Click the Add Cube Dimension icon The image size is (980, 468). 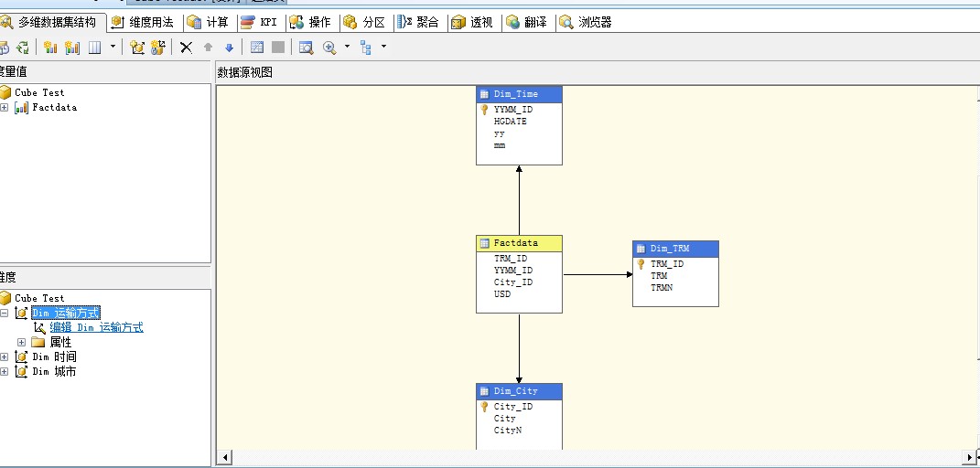tap(137, 48)
